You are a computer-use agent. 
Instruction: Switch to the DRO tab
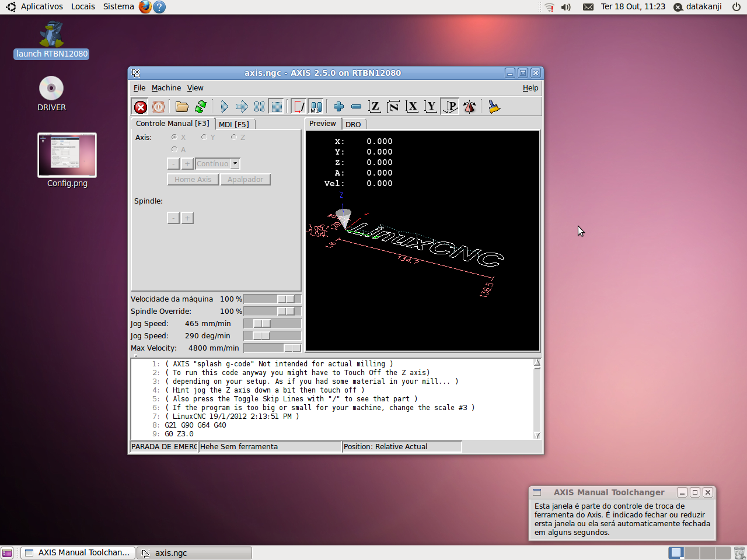click(353, 124)
